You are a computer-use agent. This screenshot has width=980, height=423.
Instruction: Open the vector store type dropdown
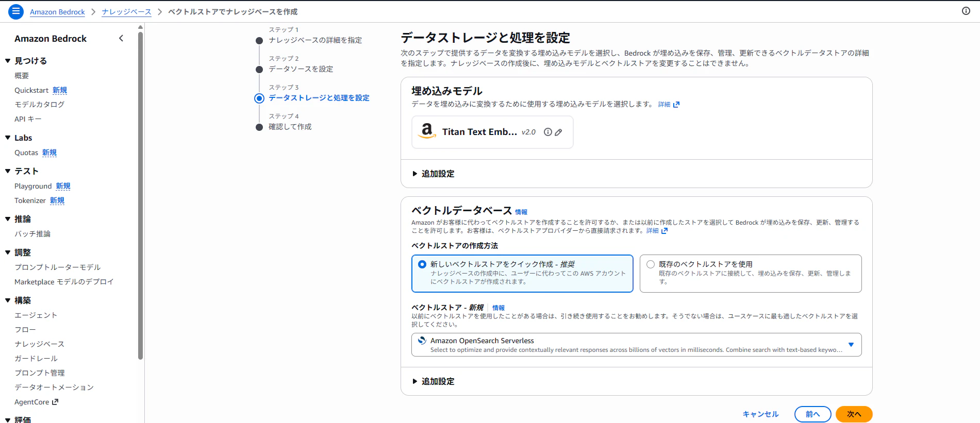637,345
